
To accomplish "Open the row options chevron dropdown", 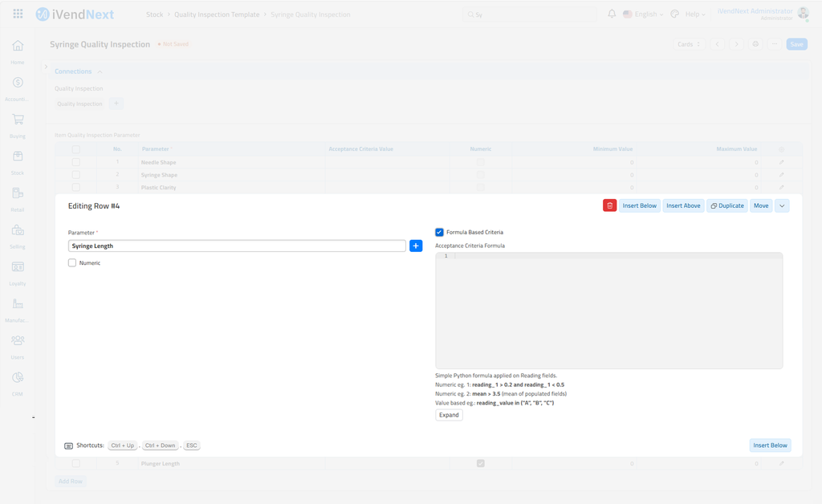I will [x=782, y=205].
